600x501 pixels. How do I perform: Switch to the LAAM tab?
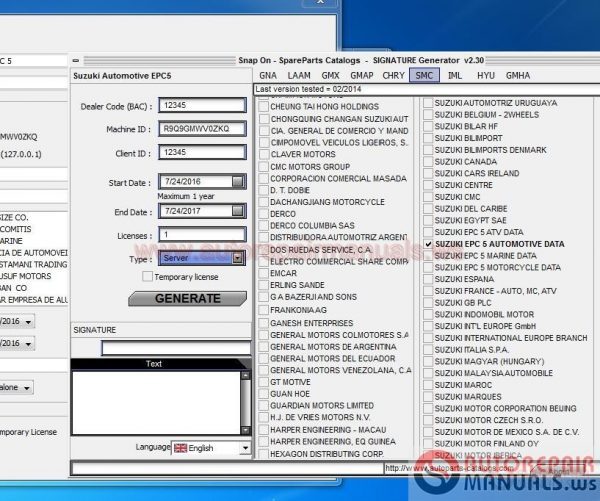click(x=299, y=75)
